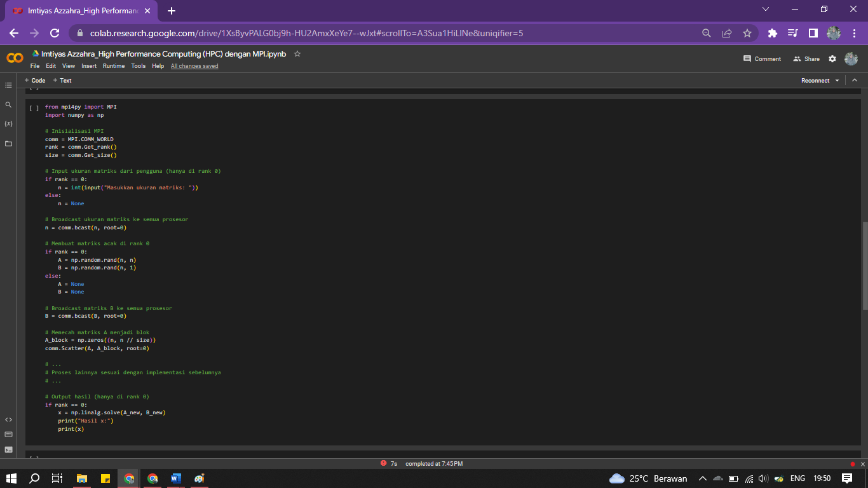Open the table of contents sidebar icon
Image resolution: width=868 pixels, height=488 pixels.
[x=8, y=85]
